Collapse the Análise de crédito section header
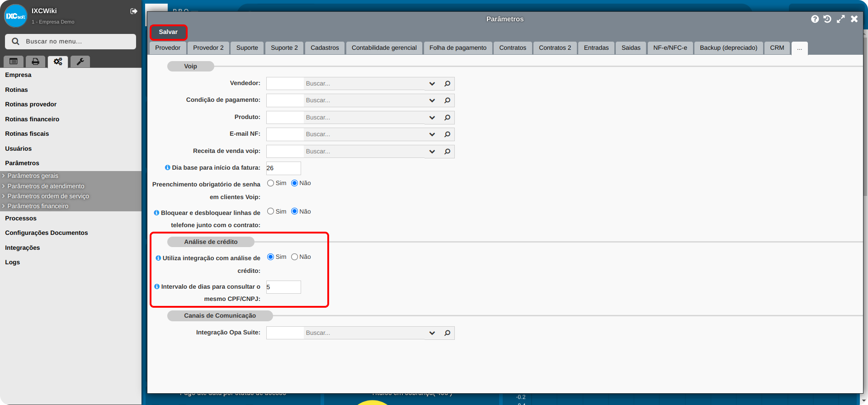This screenshot has width=868, height=405. click(211, 242)
